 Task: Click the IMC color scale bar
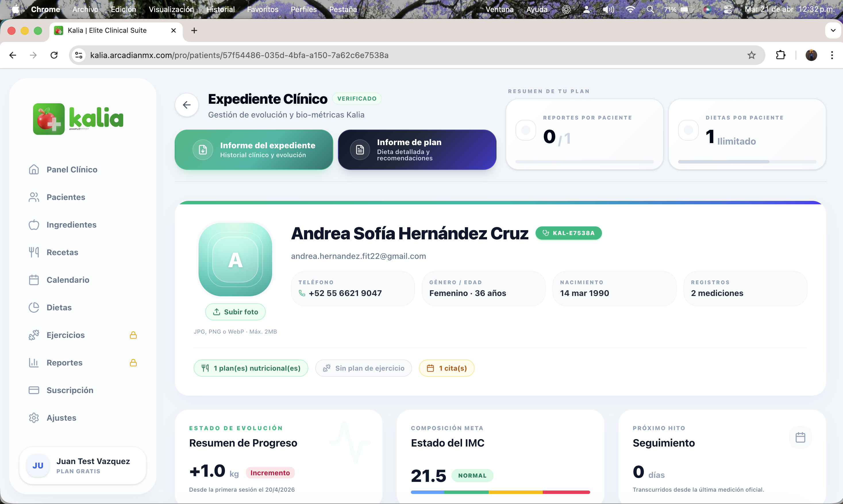point(500,492)
